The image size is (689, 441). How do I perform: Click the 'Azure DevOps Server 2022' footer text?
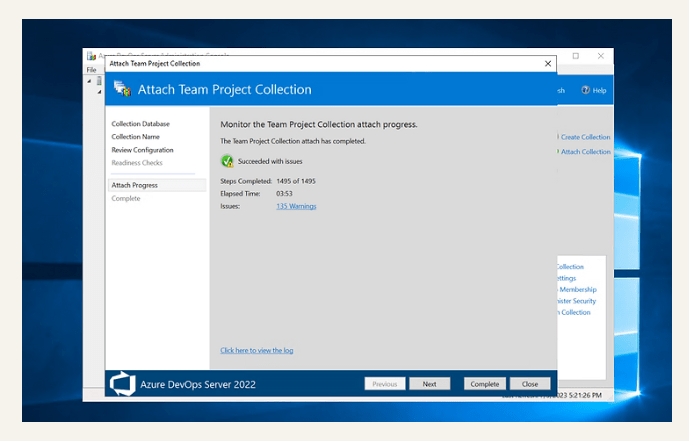pyautogui.click(x=198, y=384)
